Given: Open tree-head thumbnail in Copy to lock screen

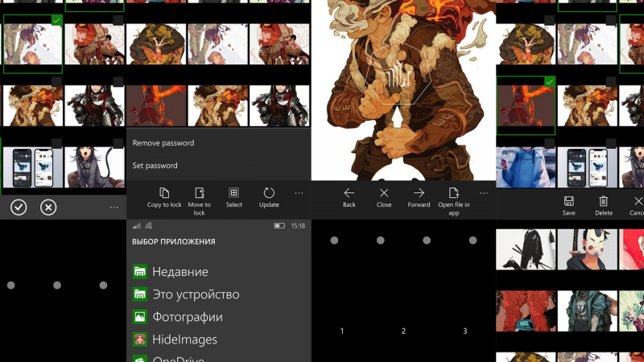Looking at the screenshot, I should coord(156,44).
